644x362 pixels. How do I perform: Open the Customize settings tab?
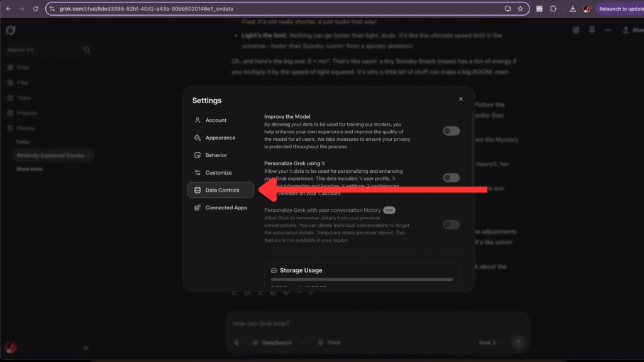point(221,173)
